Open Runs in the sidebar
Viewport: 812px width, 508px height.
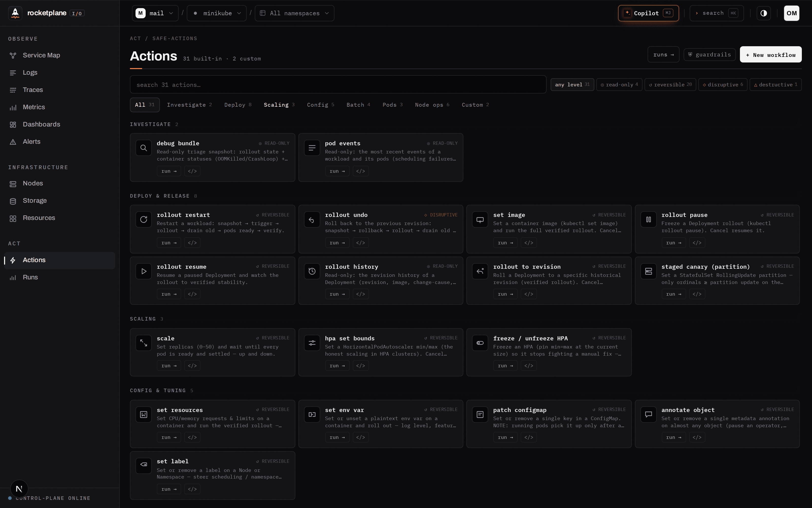point(60,278)
